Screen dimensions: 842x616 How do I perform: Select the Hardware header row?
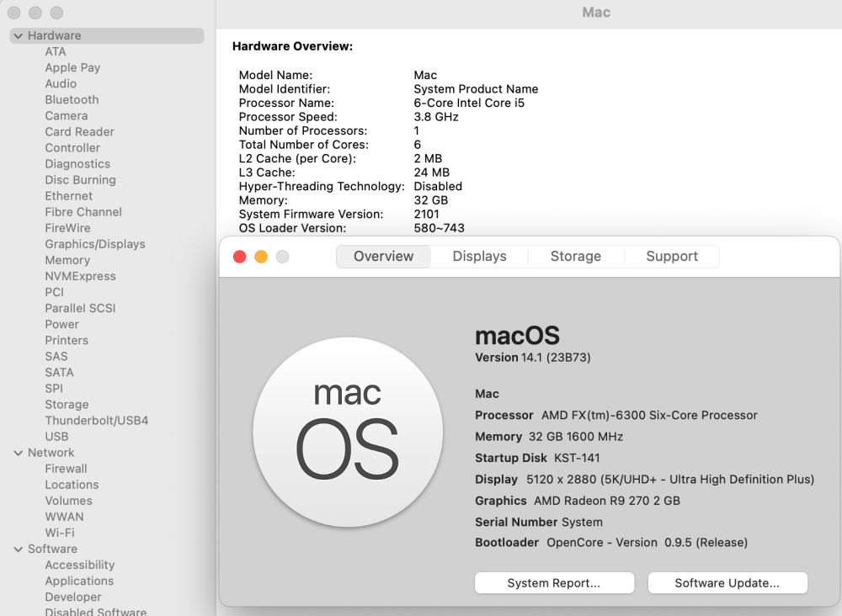tap(107, 36)
